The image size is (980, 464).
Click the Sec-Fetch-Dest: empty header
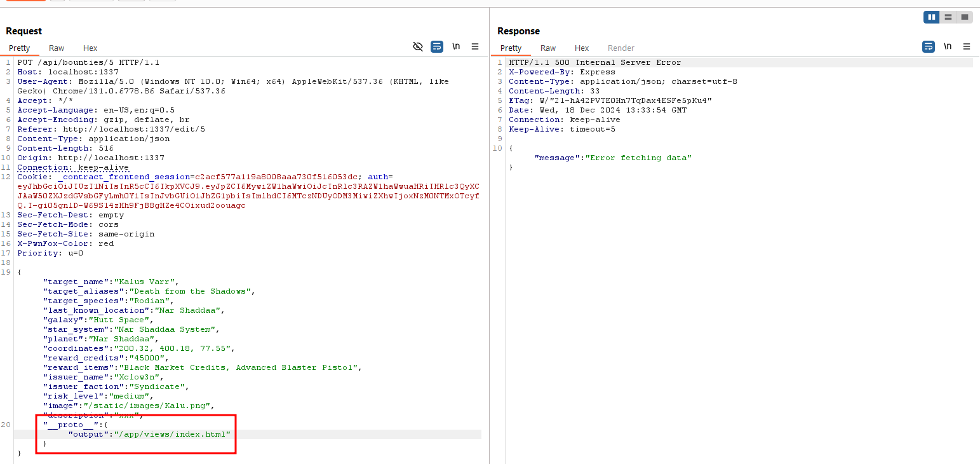(x=70, y=215)
